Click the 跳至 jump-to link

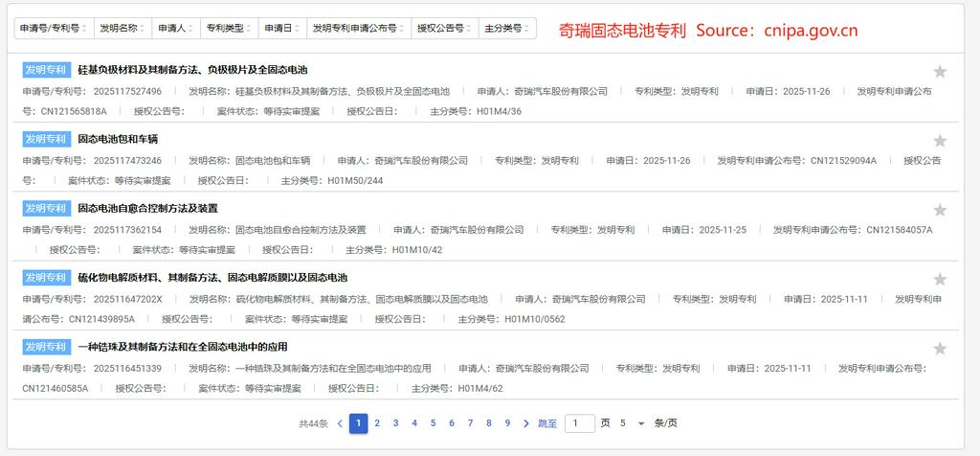point(547,423)
